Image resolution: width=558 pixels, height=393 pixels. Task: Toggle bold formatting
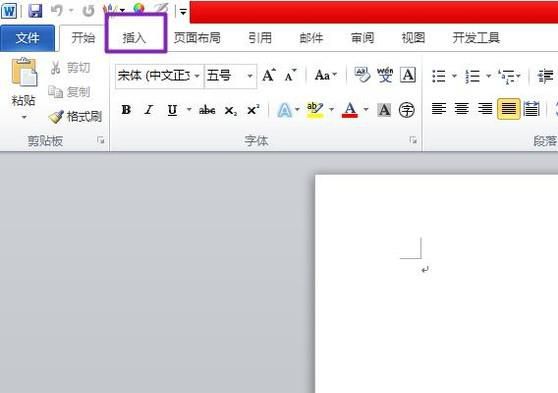pos(126,110)
